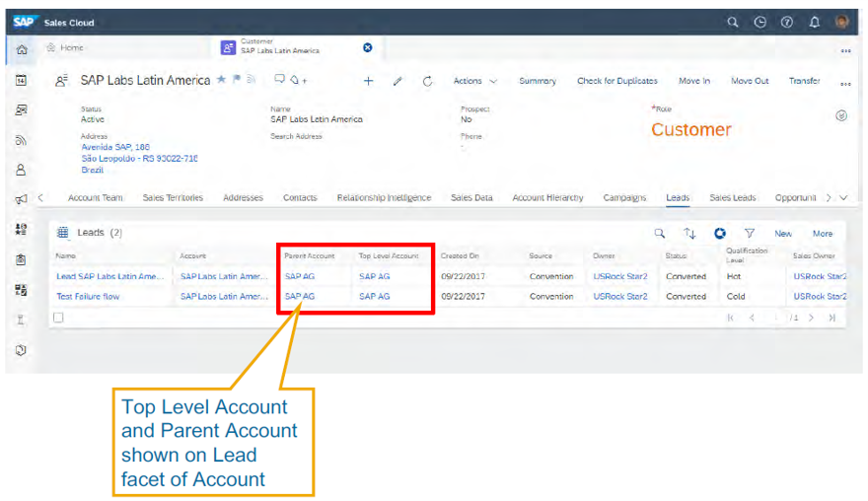
Task: Open megaphone marketing icon in sidebar
Action: pos(21,199)
